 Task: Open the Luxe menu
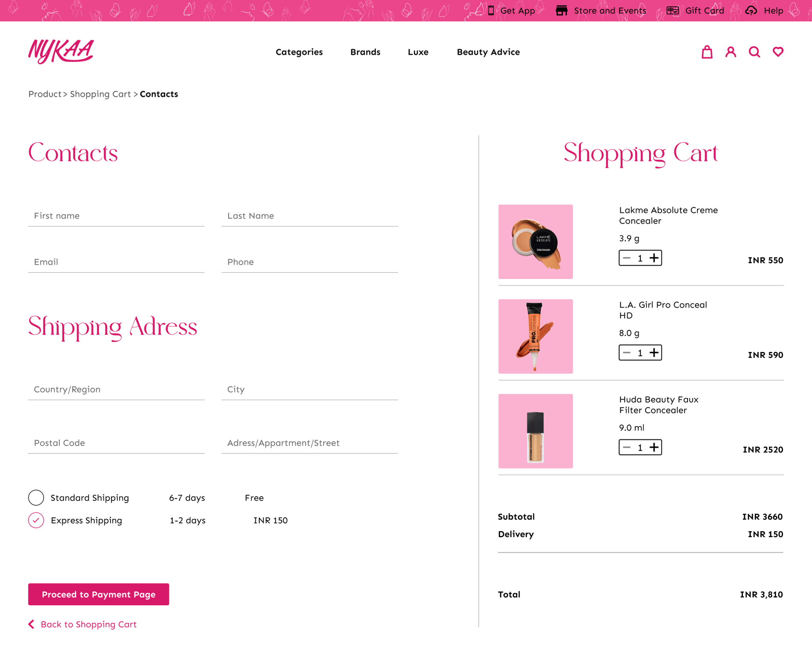418,52
